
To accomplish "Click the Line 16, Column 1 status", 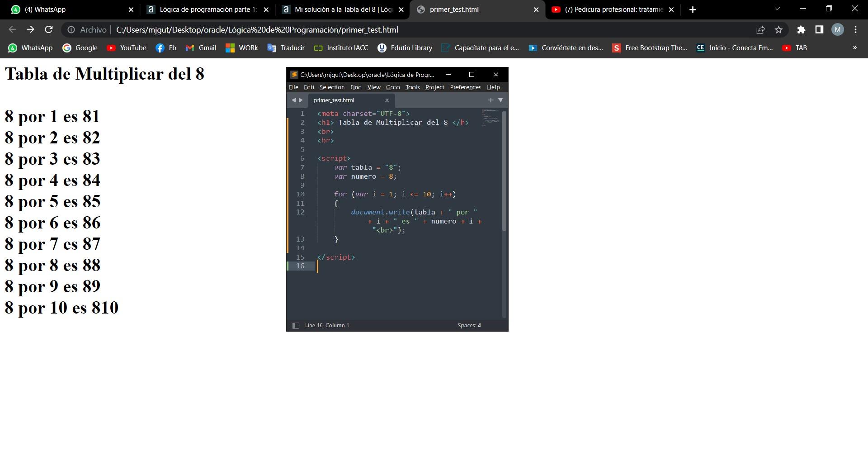I will pos(327,325).
